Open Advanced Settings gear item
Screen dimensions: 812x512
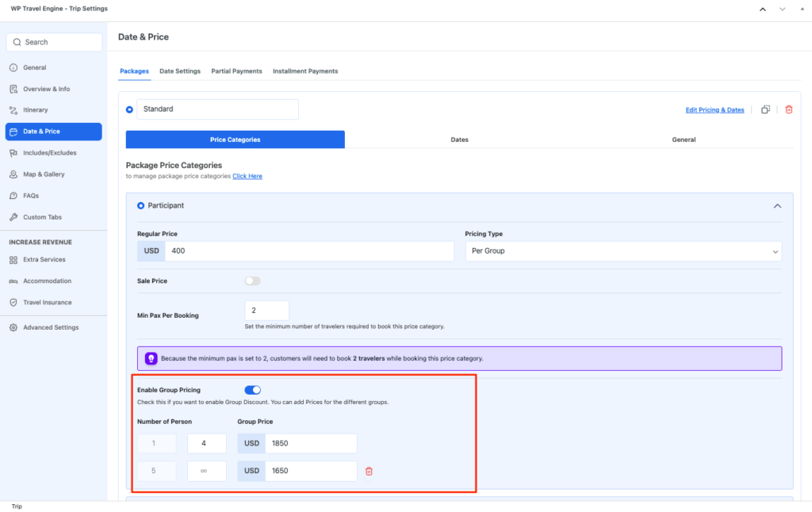(50, 327)
